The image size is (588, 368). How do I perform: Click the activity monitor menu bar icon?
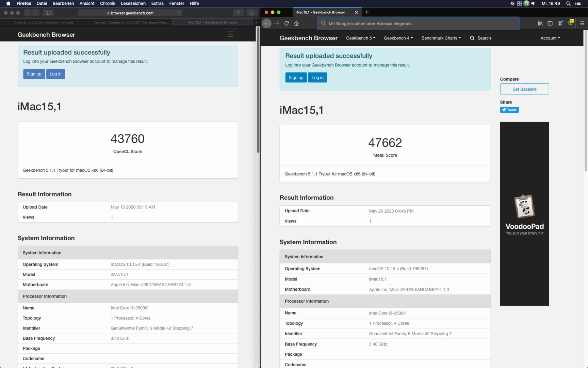[x=519, y=3]
